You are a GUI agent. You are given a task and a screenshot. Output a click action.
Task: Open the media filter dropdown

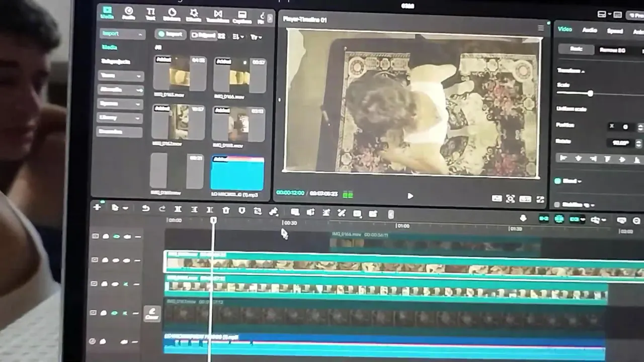click(x=256, y=37)
